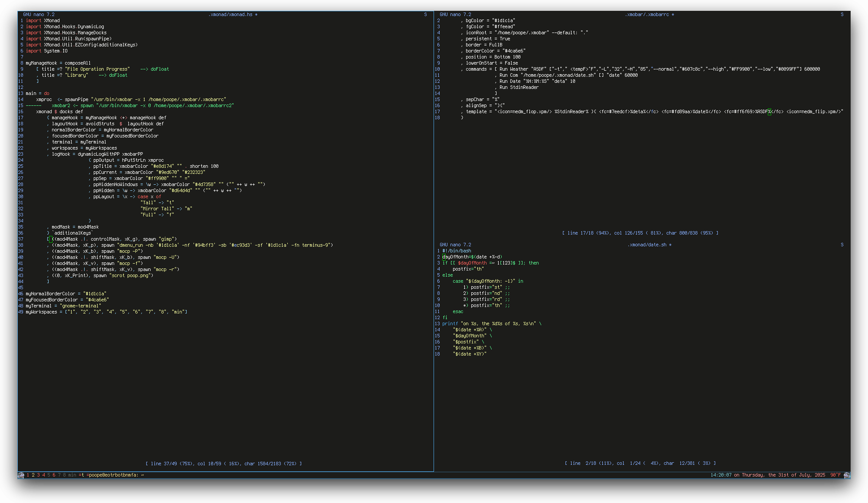This screenshot has height=503, width=868.
Task: Click the layout indicator 't' in xmobar
Action: 82,475
